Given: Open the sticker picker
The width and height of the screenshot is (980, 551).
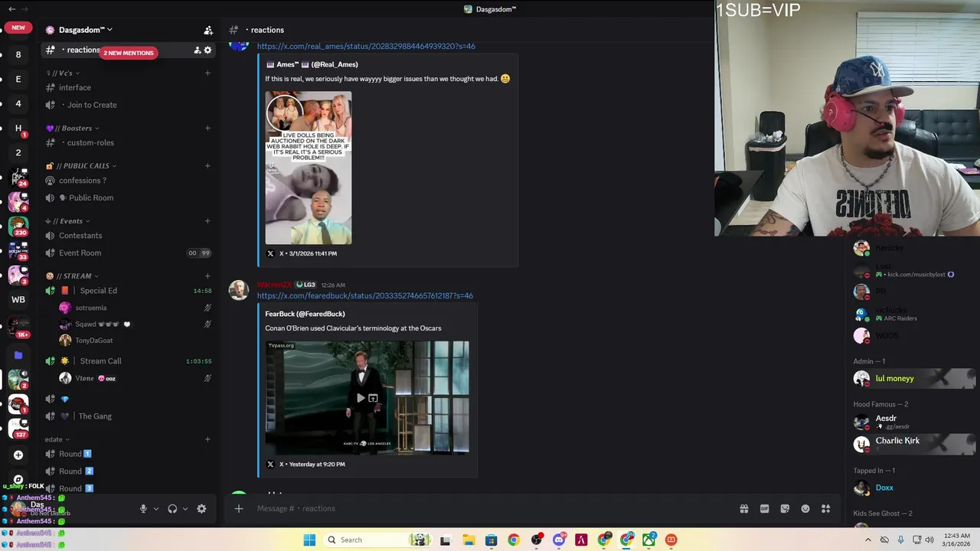Looking at the screenshot, I should pyautogui.click(x=785, y=509).
